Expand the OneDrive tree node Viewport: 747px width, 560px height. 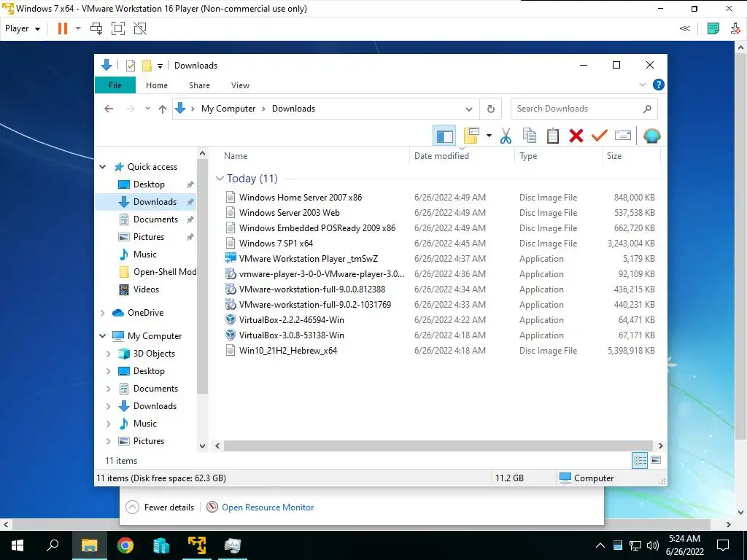(102, 313)
